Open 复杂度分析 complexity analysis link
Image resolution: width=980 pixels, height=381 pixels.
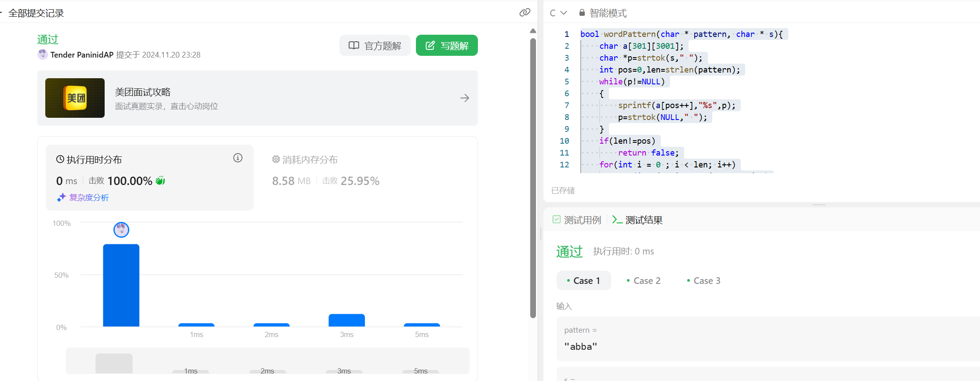(88, 198)
